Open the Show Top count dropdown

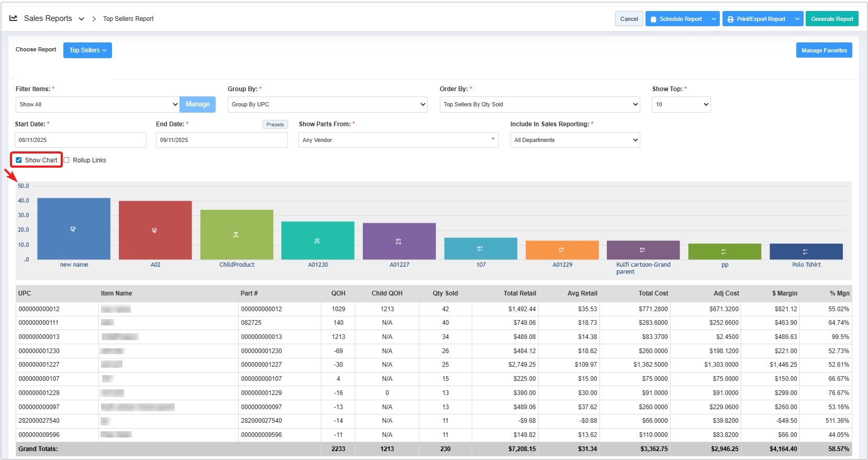pyautogui.click(x=681, y=104)
